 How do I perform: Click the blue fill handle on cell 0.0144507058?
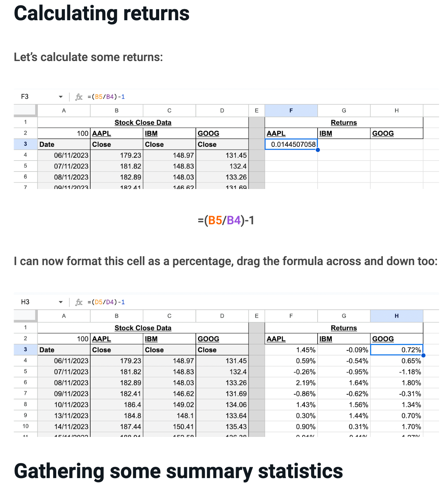coord(318,150)
